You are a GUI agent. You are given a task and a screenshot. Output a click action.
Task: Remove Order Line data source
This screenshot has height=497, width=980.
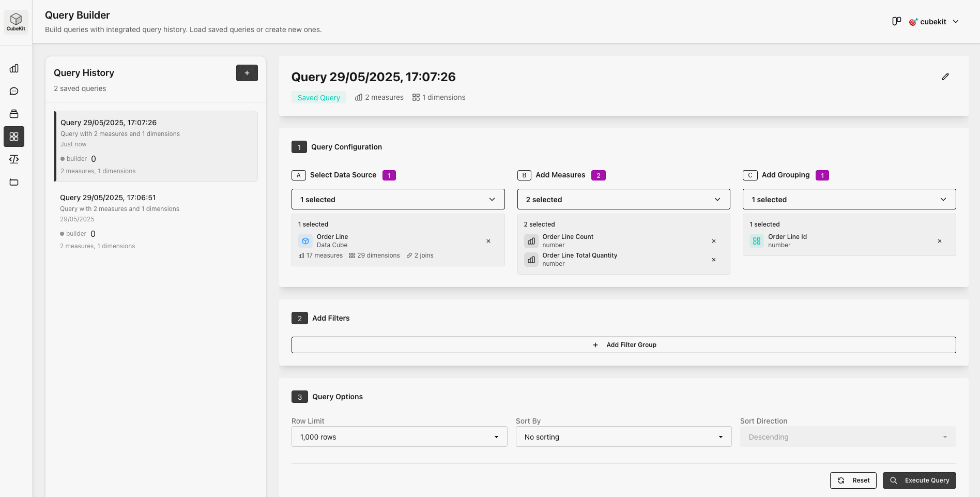coord(488,241)
